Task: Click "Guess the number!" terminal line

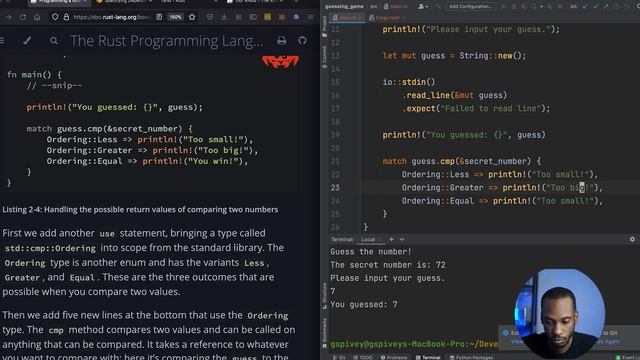Action: coord(371,252)
